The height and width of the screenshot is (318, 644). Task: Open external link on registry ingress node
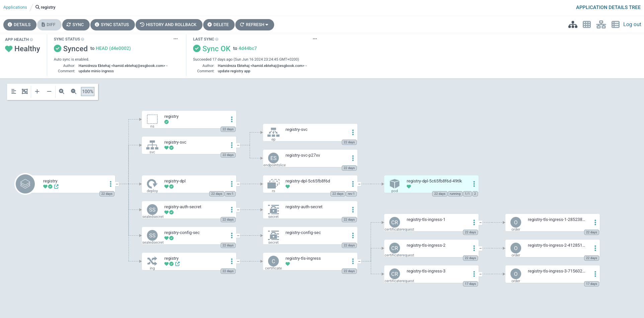(177, 264)
